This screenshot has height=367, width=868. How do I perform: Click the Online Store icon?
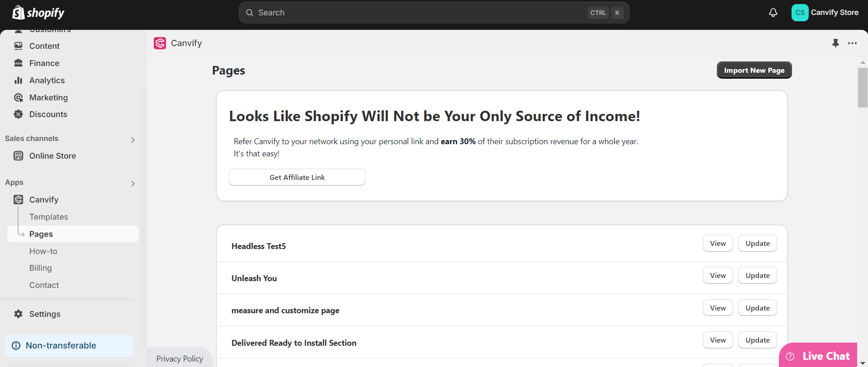pyautogui.click(x=18, y=156)
